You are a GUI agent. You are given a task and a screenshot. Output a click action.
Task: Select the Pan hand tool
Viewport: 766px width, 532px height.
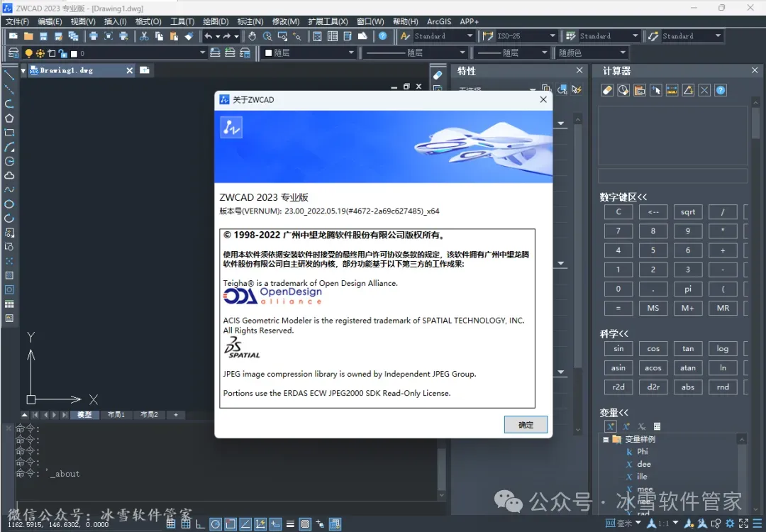(252, 36)
